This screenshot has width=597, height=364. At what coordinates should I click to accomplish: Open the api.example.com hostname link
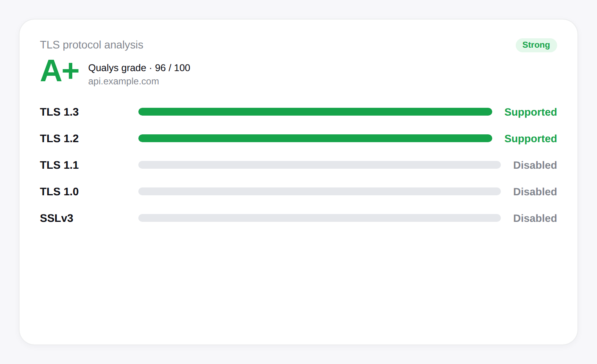tap(123, 81)
